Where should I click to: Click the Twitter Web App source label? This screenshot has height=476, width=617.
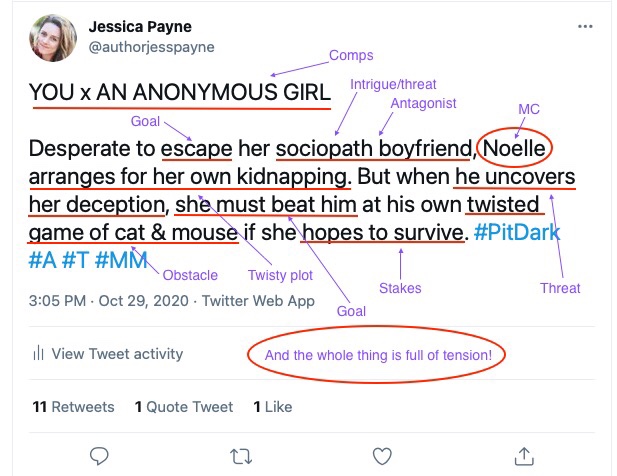(258, 301)
